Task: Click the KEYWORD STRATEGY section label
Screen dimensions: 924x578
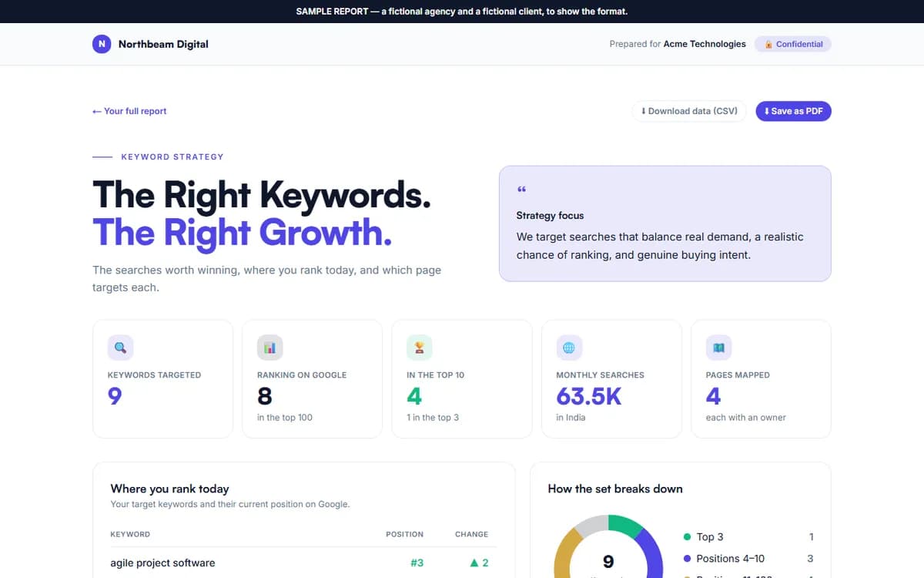Action: pyautogui.click(x=172, y=156)
